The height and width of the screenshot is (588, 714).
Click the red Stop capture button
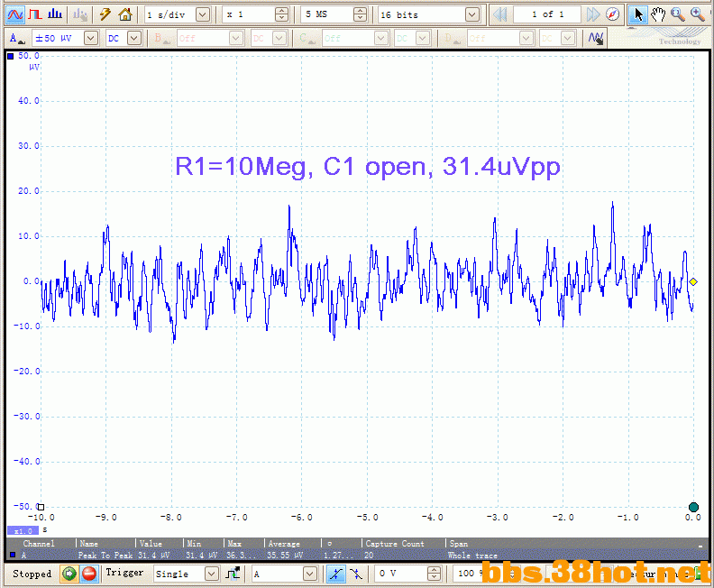click(89, 574)
